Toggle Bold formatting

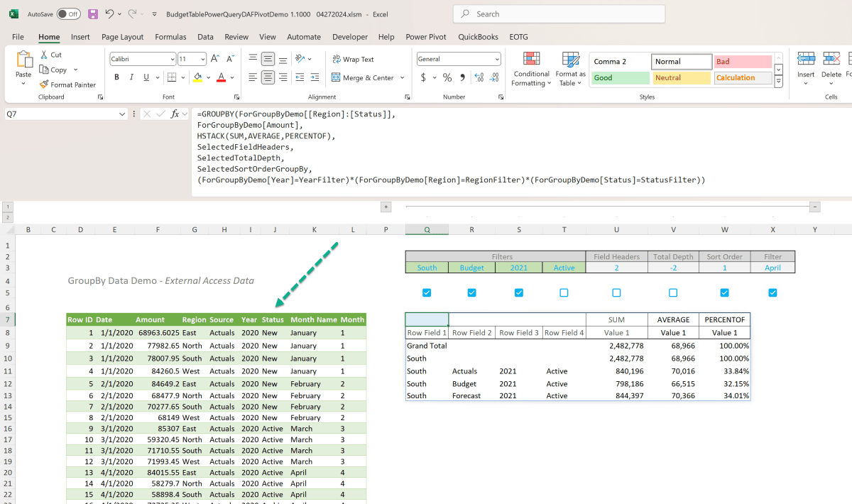[116, 77]
